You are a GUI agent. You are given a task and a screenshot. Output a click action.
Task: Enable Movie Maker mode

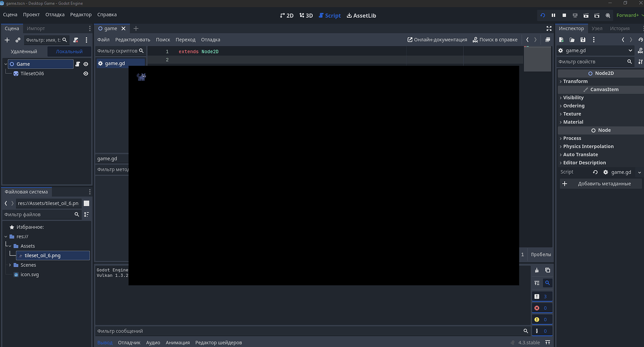608,15
